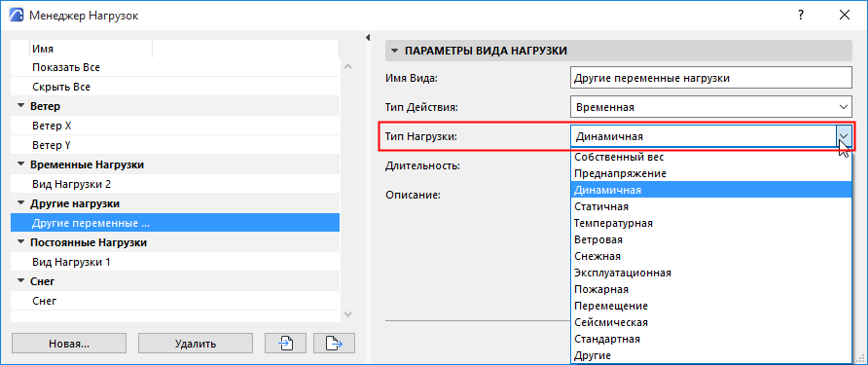
Task: Select Стандартная option
Action: tap(710, 339)
